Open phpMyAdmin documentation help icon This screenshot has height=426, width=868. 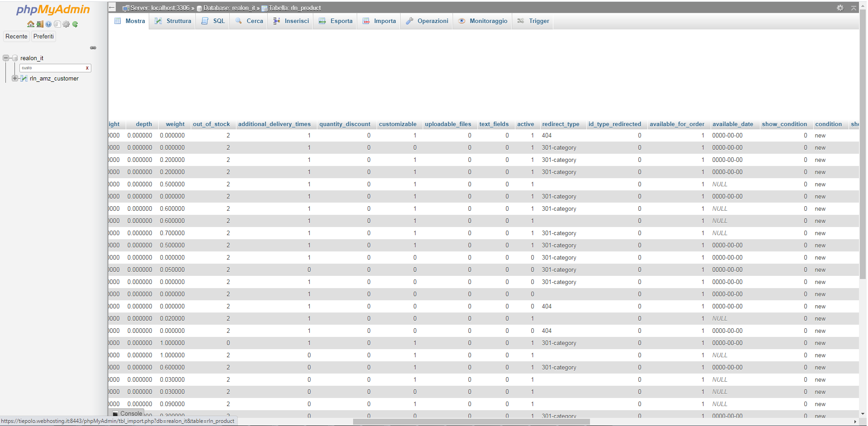pyautogui.click(x=48, y=24)
